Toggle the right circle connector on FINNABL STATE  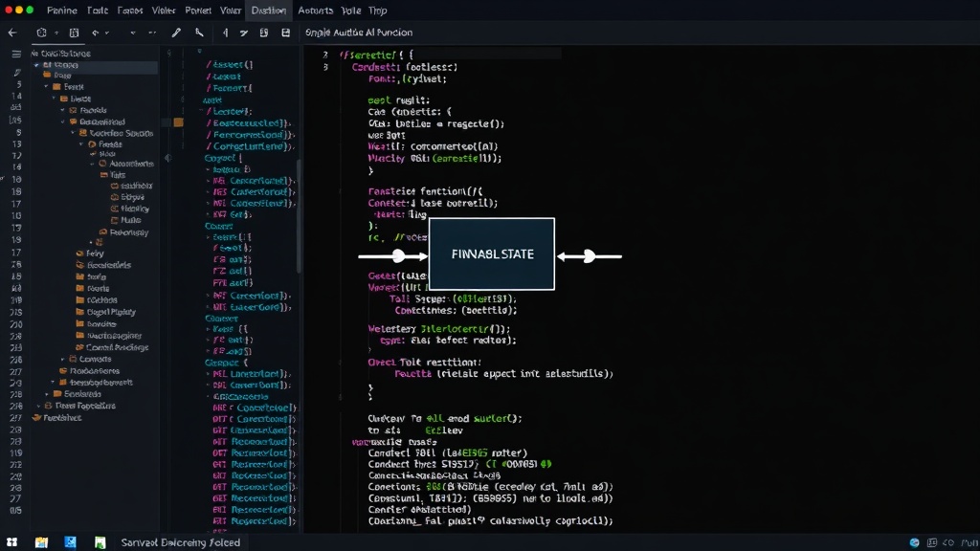coord(589,255)
